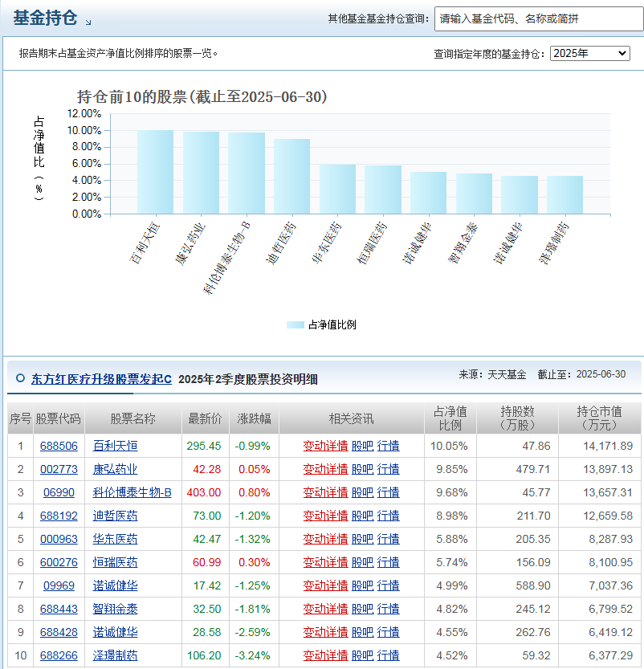This screenshot has height=669, width=644.
Task: View 变动详情 for 康弘药业
Action: [325, 469]
